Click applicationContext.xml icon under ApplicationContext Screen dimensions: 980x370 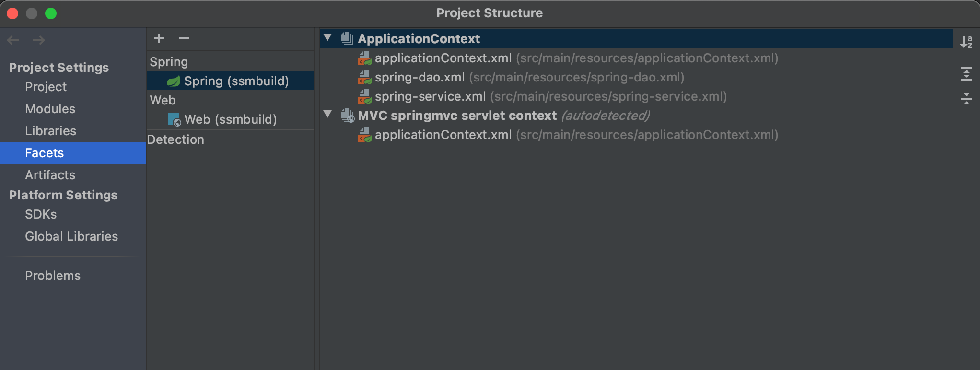pos(364,58)
